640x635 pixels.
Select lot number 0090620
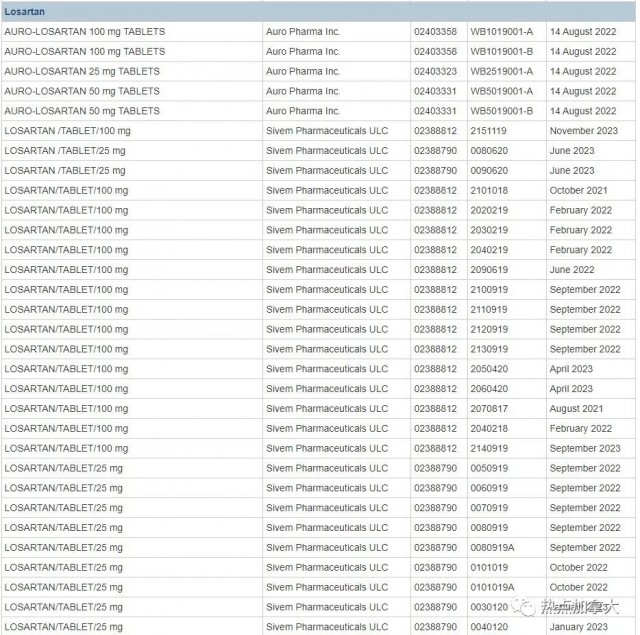pos(489,171)
